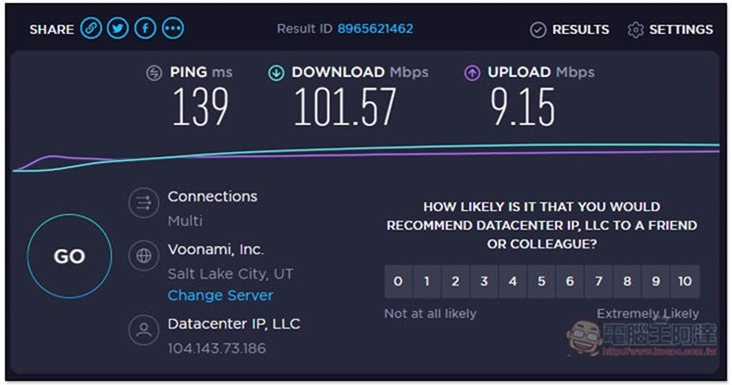
Task: Open more share options icon
Action: pyautogui.click(x=173, y=28)
